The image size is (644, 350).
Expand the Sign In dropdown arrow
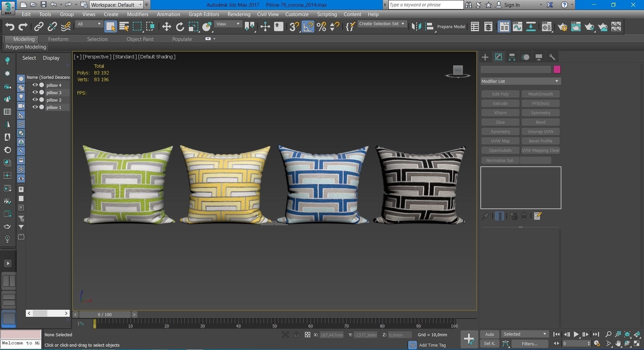point(541,5)
